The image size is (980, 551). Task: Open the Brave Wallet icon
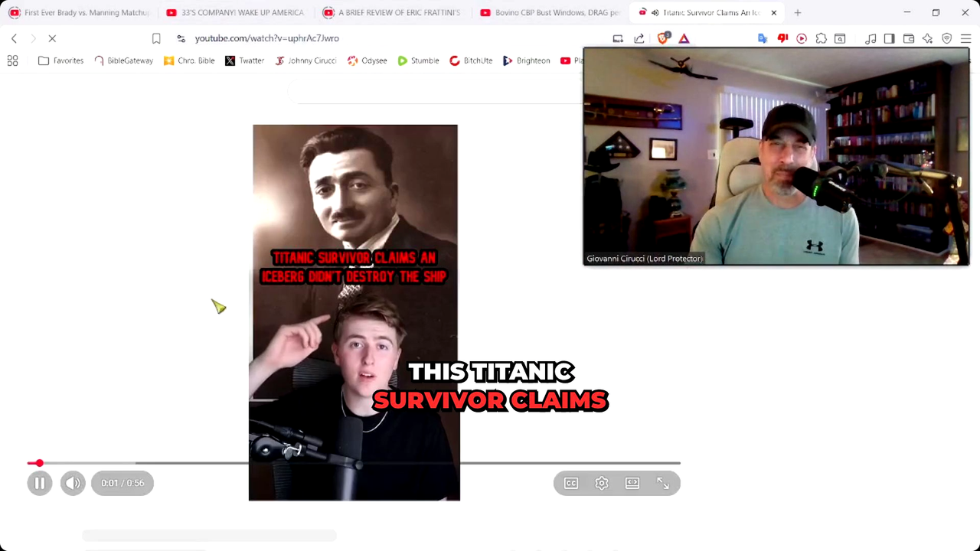[909, 38]
